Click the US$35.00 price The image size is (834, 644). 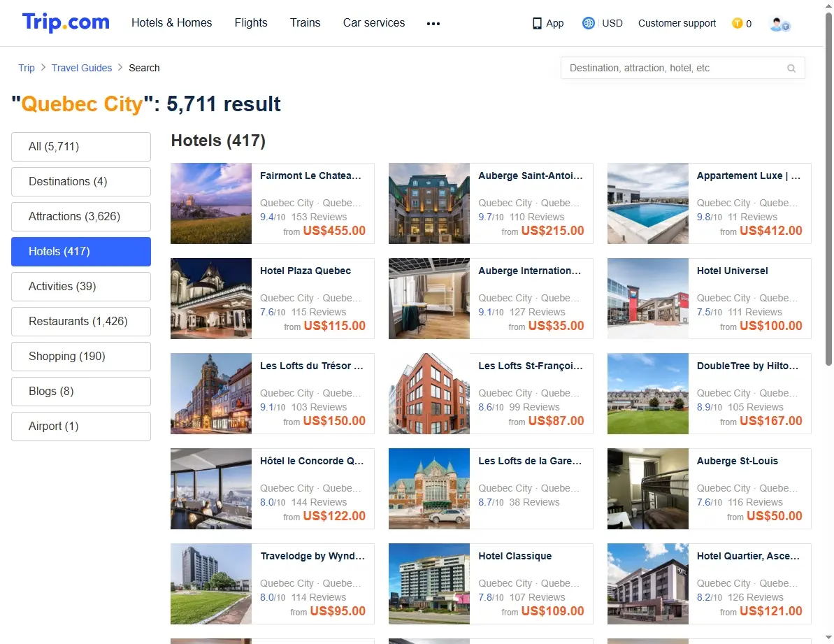(x=556, y=326)
